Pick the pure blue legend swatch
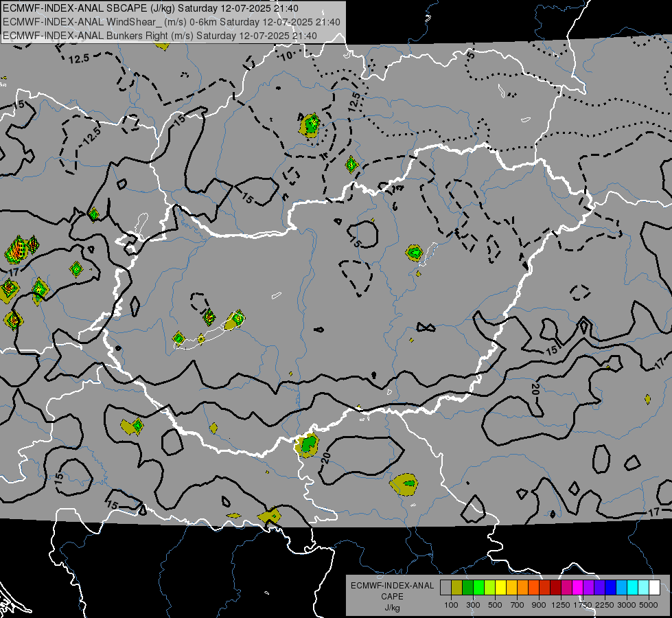Viewport: 672px width, 618px height. 611,588
